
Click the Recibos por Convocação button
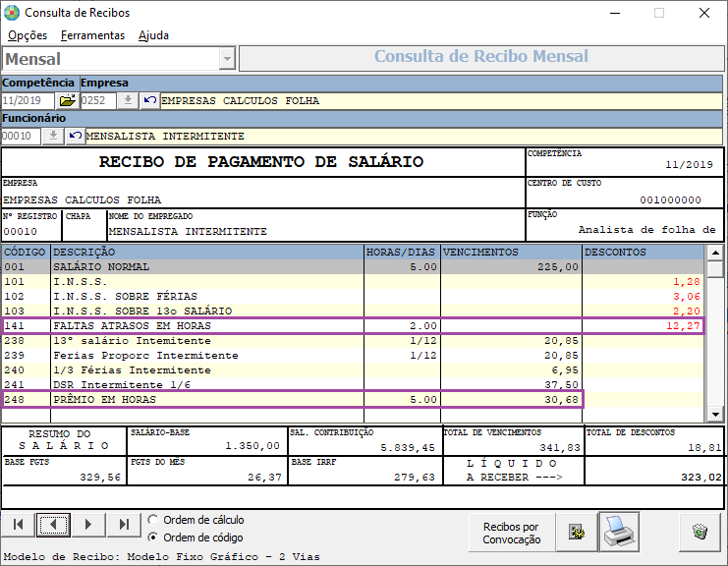point(512,533)
